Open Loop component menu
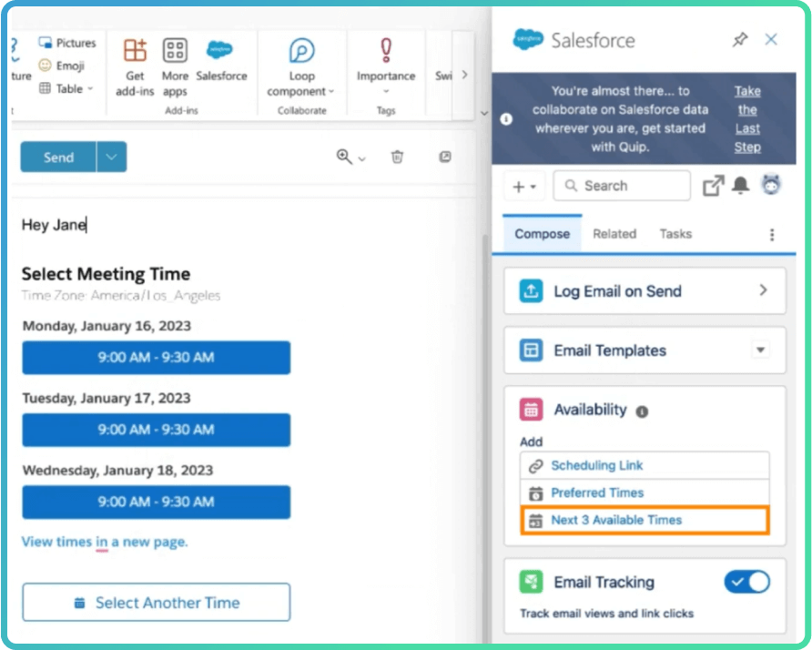 [x=301, y=67]
